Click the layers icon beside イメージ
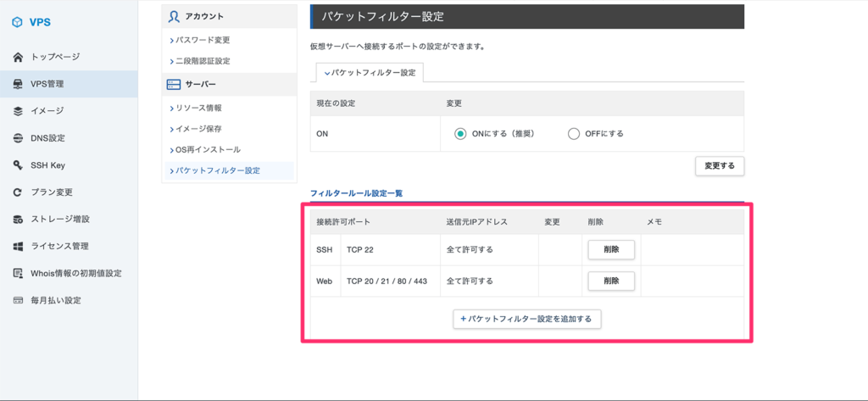Image resolution: width=868 pixels, height=401 pixels. pyautogui.click(x=19, y=111)
